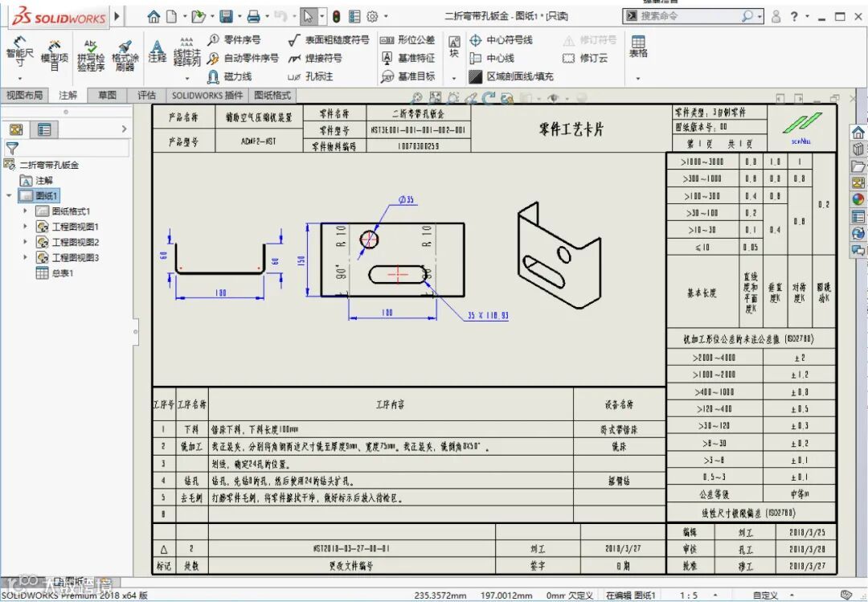Collapse the 图纸1 tree node

(9, 195)
